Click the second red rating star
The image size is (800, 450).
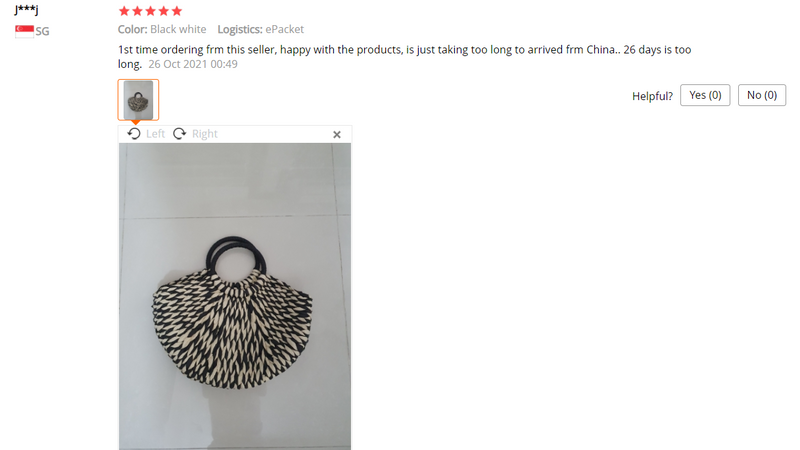coord(137,11)
